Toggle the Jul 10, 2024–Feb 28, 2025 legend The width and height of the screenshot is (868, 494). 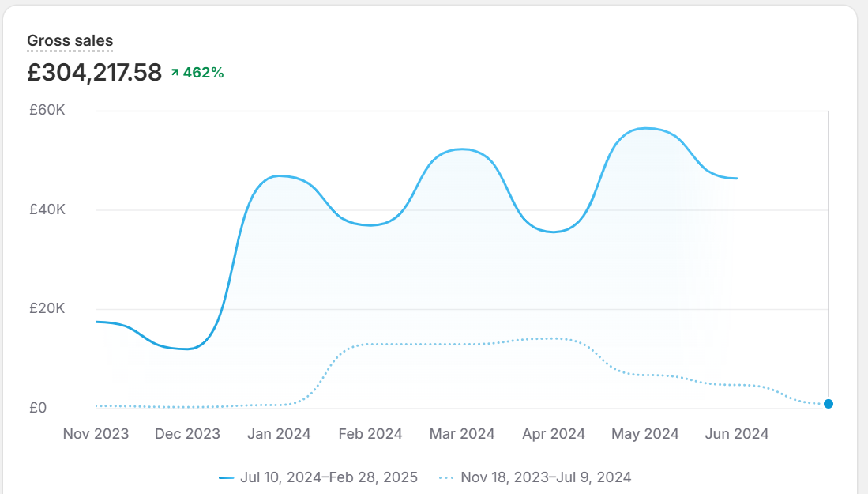click(x=318, y=477)
